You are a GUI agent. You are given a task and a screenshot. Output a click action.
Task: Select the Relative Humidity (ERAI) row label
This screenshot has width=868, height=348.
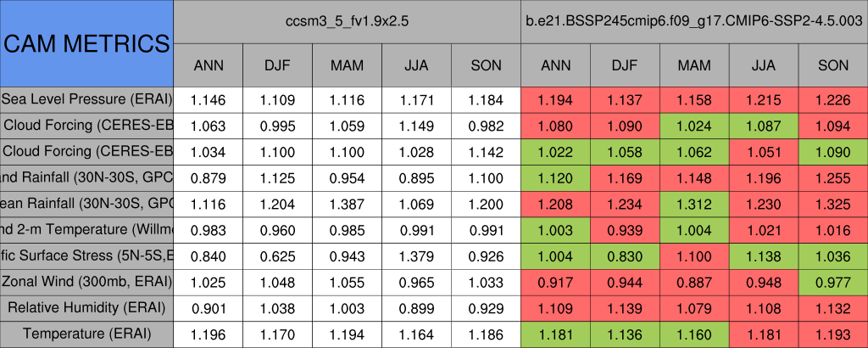click(x=86, y=307)
